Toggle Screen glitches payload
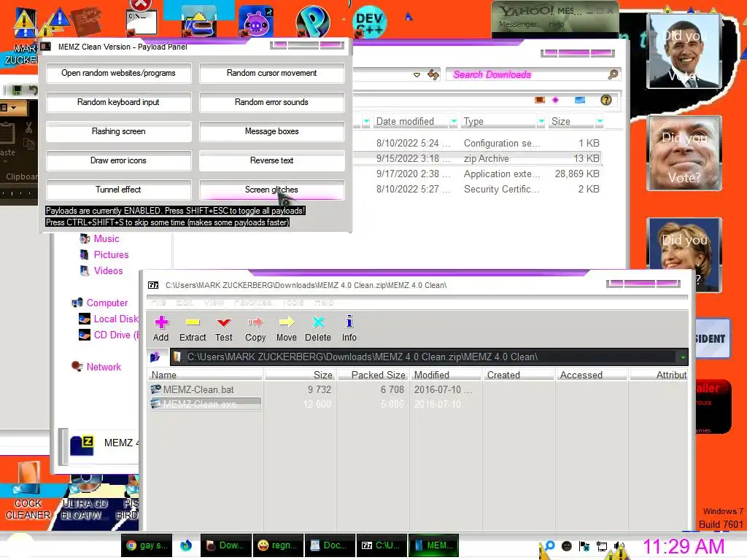747x560 pixels. [x=272, y=190]
